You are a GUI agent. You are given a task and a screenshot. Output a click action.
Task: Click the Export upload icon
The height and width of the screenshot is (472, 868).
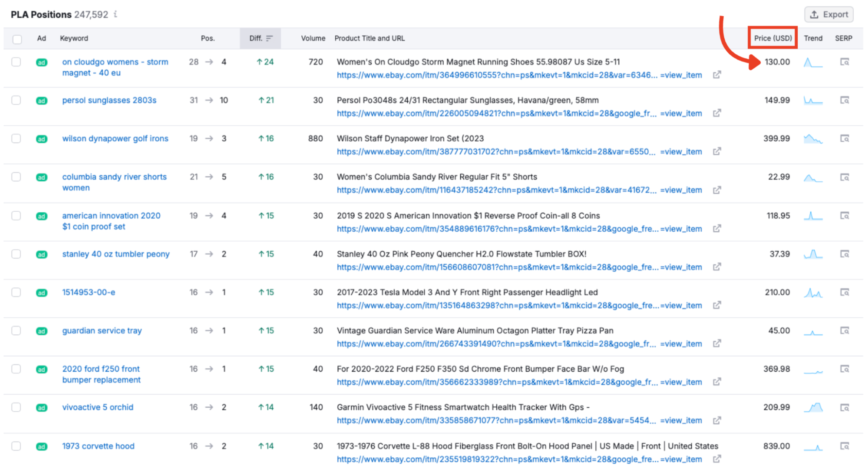tap(814, 14)
